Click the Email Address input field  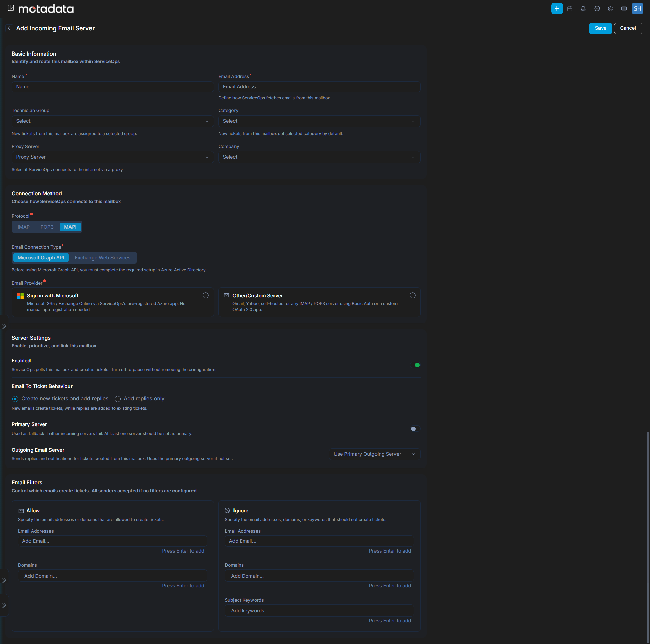[319, 87]
